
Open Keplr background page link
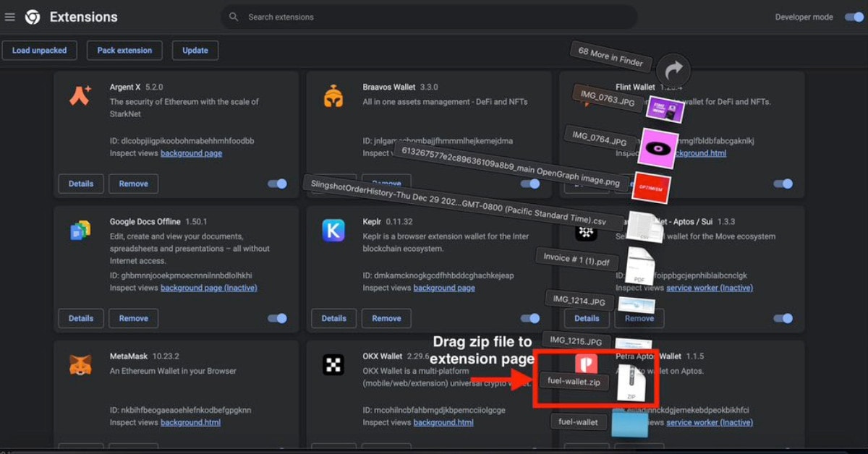444,288
